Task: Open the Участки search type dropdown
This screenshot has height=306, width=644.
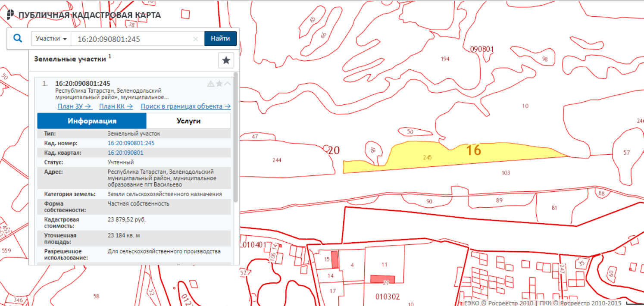Action: pyautogui.click(x=51, y=38)
